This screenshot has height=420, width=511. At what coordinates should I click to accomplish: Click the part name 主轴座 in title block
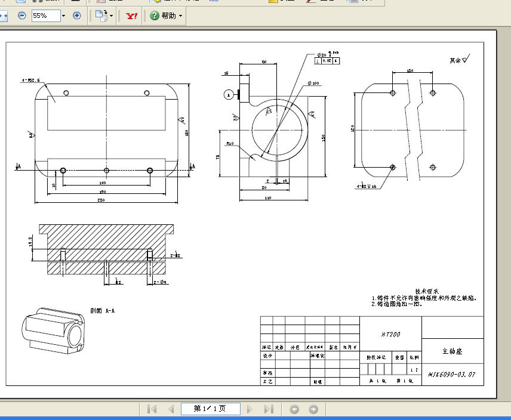coord(452,351)
